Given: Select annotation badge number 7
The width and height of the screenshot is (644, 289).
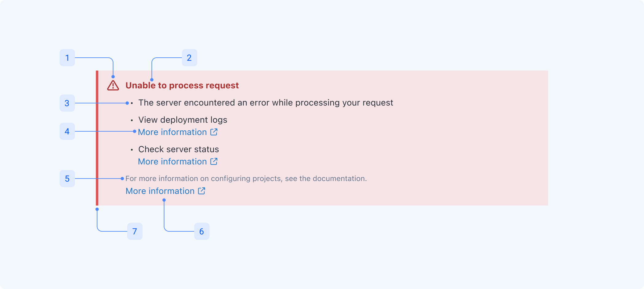Looking at the screenshot, I should click(x=135, y=231).
